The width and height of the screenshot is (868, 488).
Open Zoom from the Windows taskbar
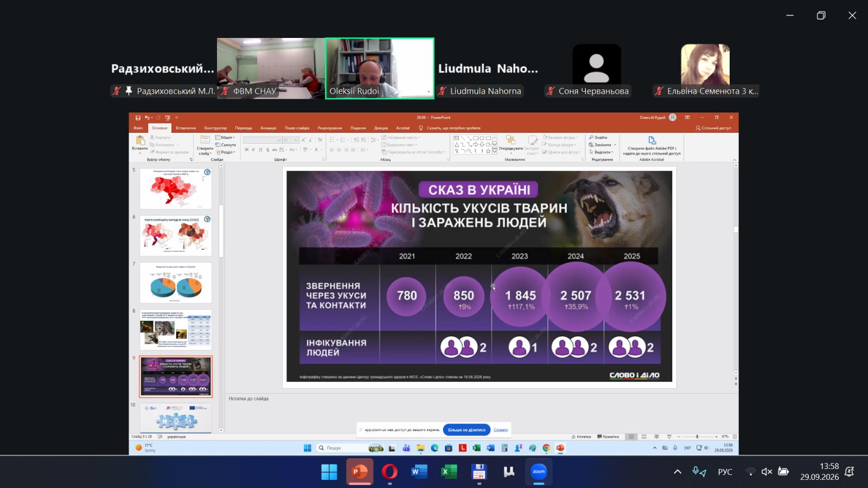(539, 472)
